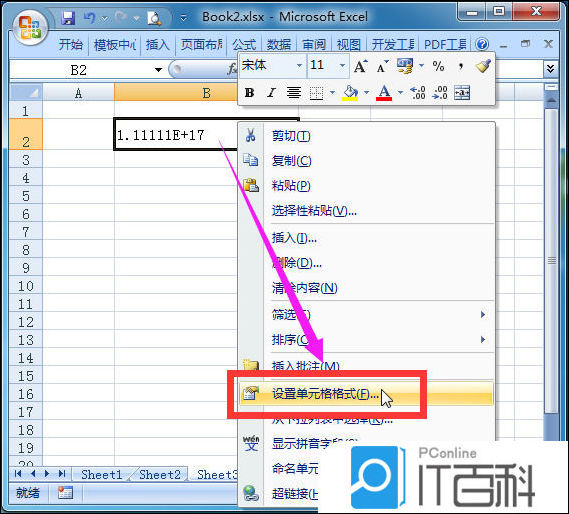Select column A header
Image resolution: width=569 pixels, height=514 pixels.
[x=78, y=93]
